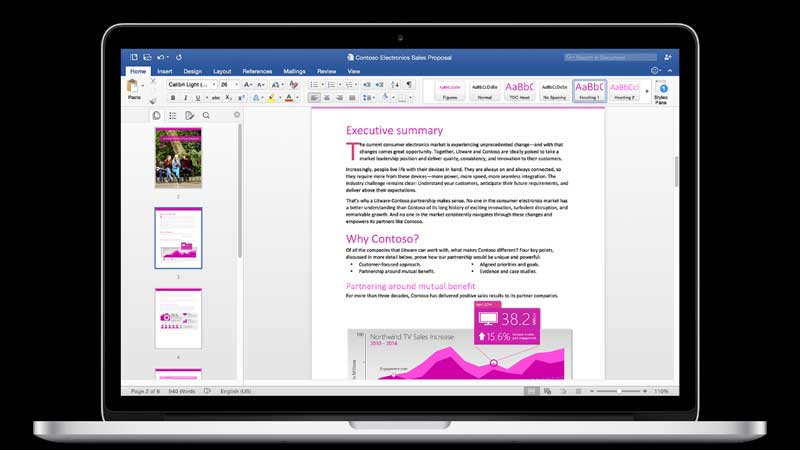Apply Subscript formatting
The width and height of the screenshot is (800, 450).
pyautogui.click(x=229, y=97)
